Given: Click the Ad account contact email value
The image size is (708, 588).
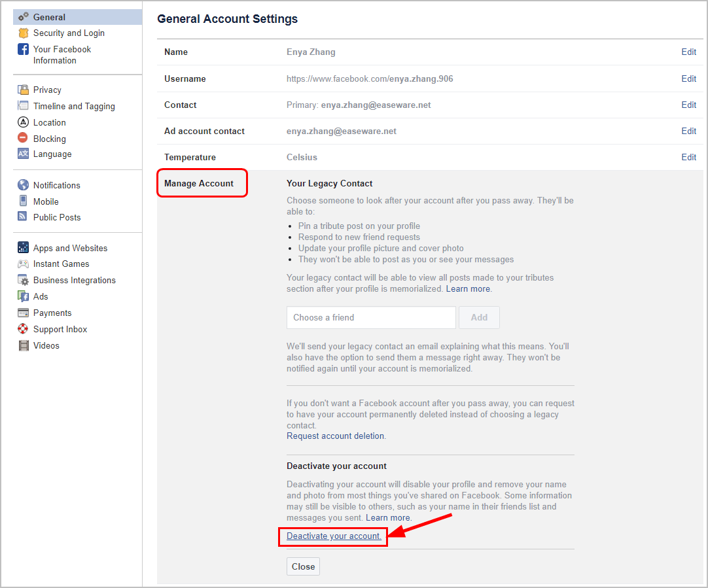Looking at the screenshot, I should (342, 131).
